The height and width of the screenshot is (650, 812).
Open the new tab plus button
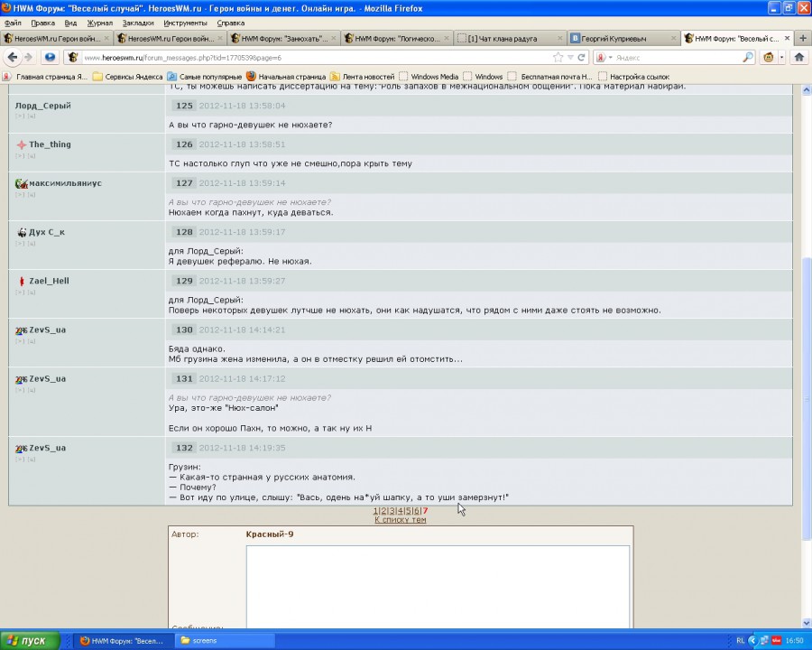pos(803,38)
